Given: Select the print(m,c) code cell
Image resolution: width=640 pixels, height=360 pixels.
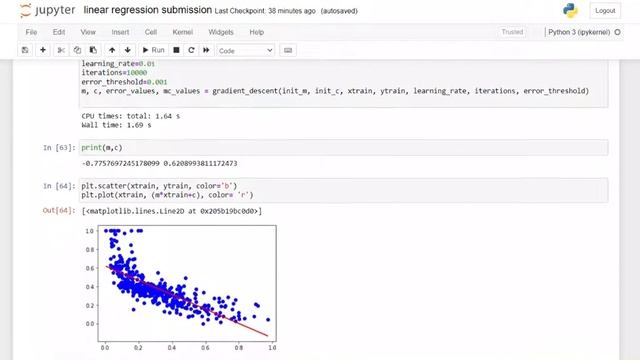Looking at the screenshot, I should tap(343, 148).
